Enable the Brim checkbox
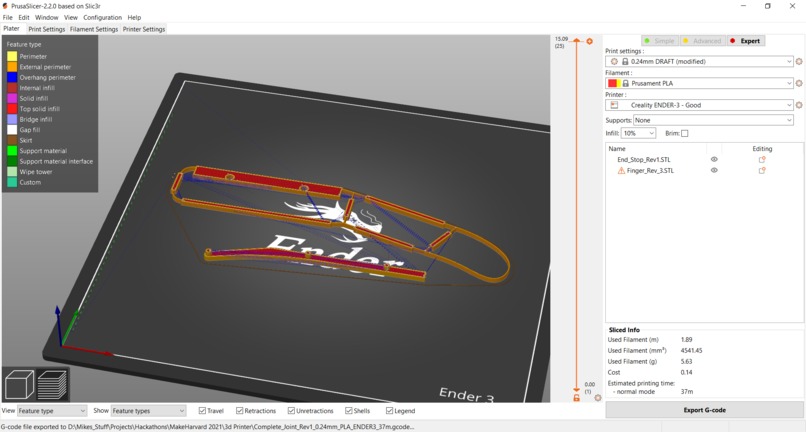The height and width of the screenshot is (432, 806). [685, 133]
